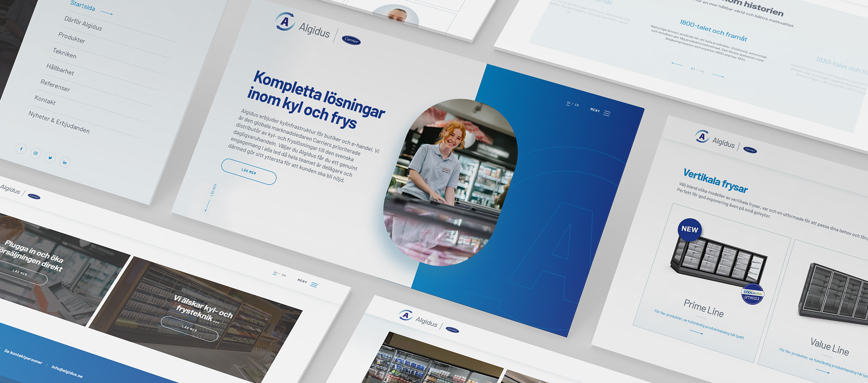Open Prime Line full product catalog pdf link
The image size is (868, 383).
pos(699,325)
